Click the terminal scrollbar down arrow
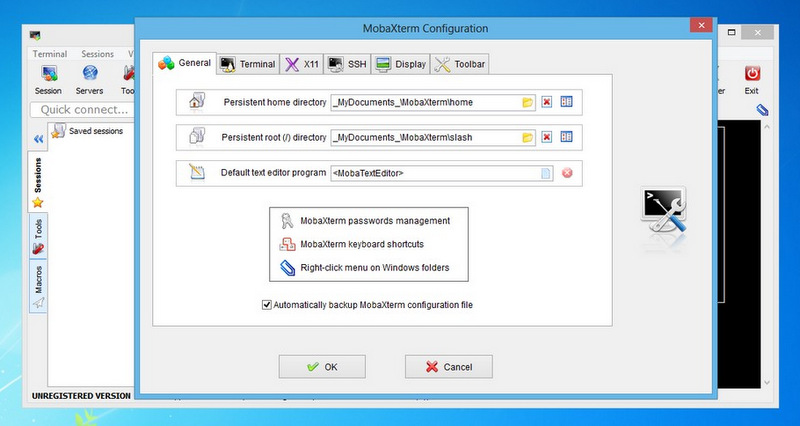 (767, 383)
